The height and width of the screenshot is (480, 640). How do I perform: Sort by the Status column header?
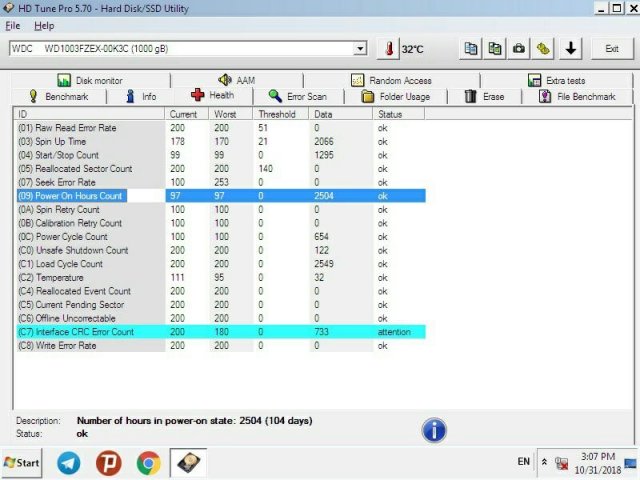pyautogui.click(x=399, y=114)
